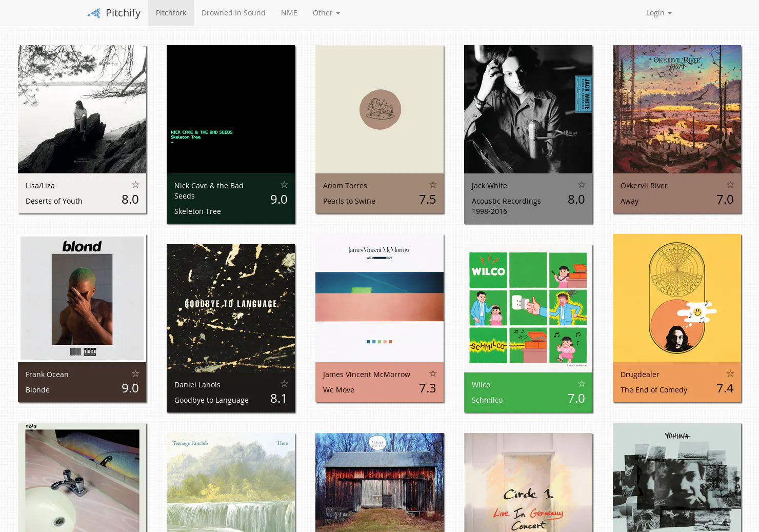The height and width of the screenshot is (532, 759).
Task: Star Drugdealer The End of Comedy
Action: [730, 373]
